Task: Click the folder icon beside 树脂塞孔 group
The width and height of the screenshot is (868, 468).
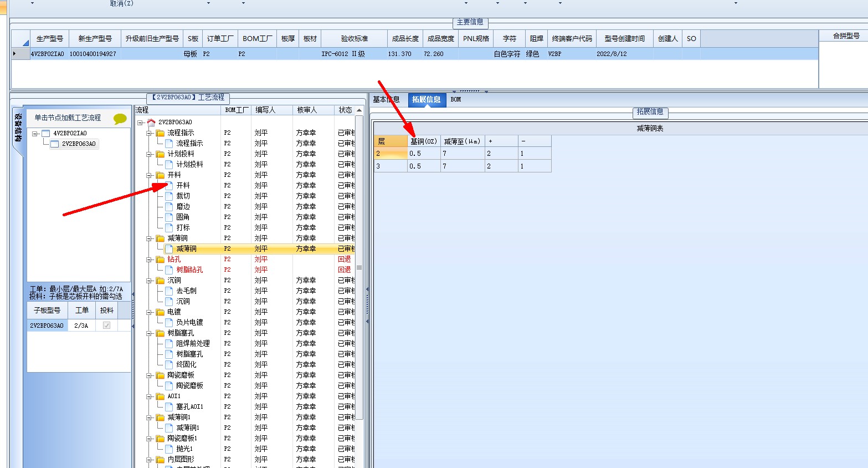Action: click(160, 333)
